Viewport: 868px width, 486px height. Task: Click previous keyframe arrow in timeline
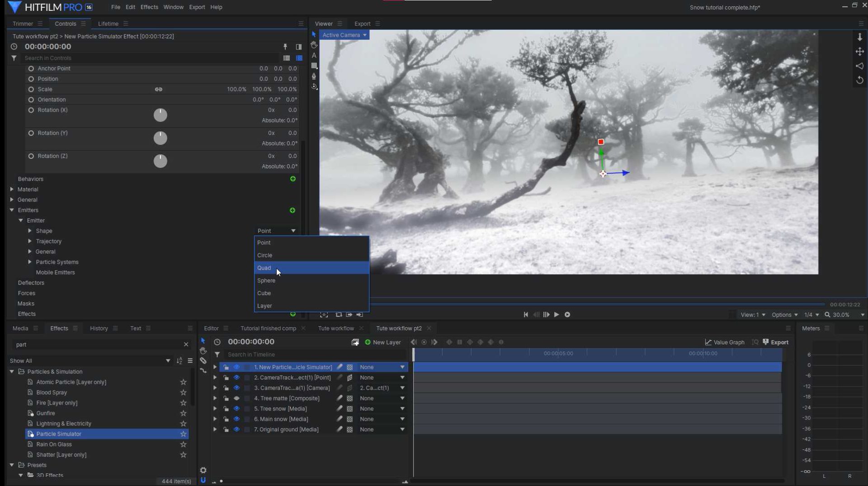(414, 342)
